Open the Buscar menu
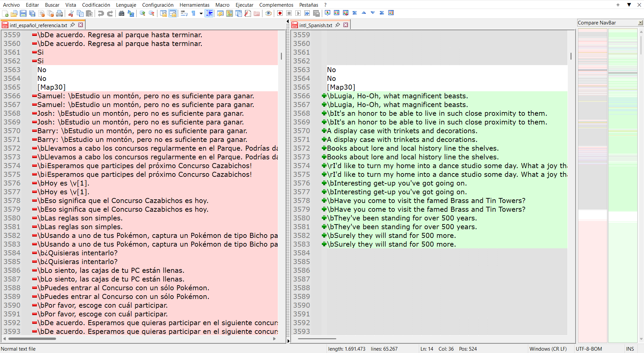Viewport: 644px width, 353px height. (52, 5)
